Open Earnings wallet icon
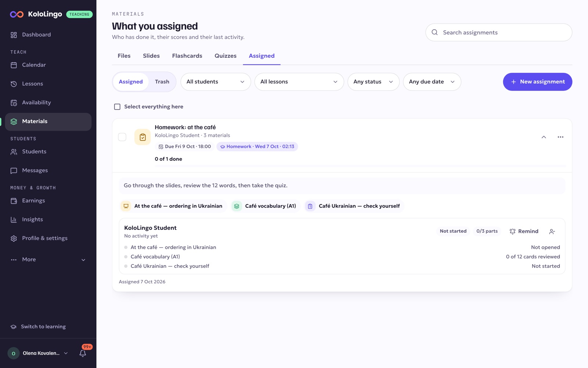Viewport: 588px width, 368px height. coord(14,201)
